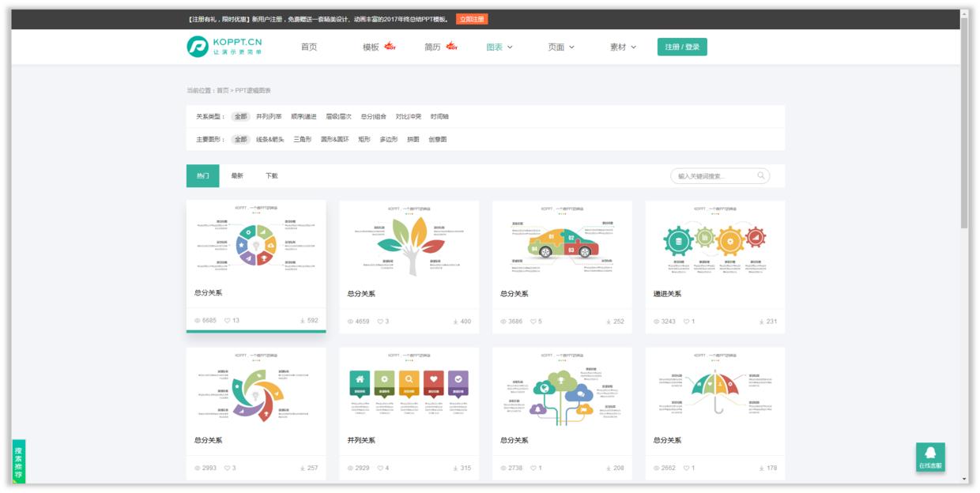The height and width of the screenshot is (493, 980).
Task: Click the heart icon beside 2738 views
Action: [x=533, y=468]
